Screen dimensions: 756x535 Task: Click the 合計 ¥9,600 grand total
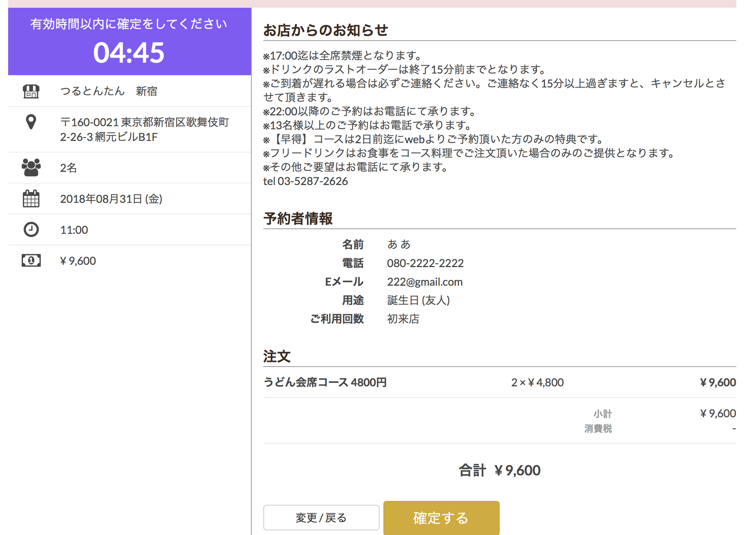[x=500, y=470]
